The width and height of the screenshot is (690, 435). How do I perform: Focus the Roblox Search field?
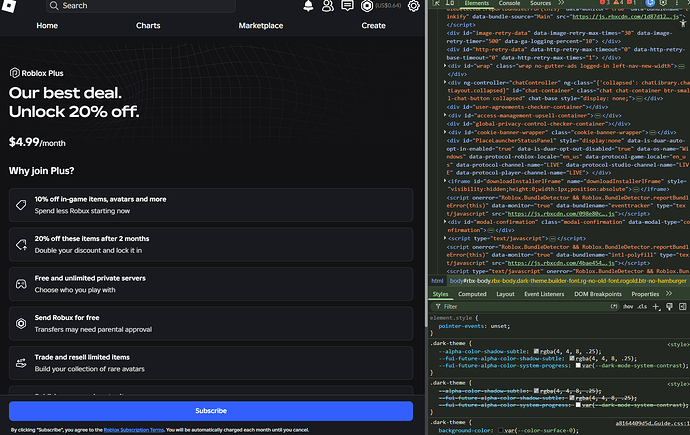coord(141,6)
